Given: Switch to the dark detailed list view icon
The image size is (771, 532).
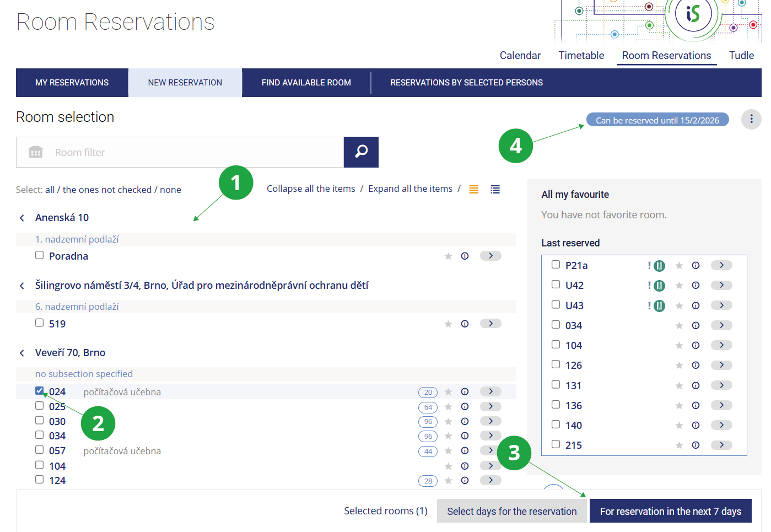Looking at the screenshot, I should click(x=495, y=189).
